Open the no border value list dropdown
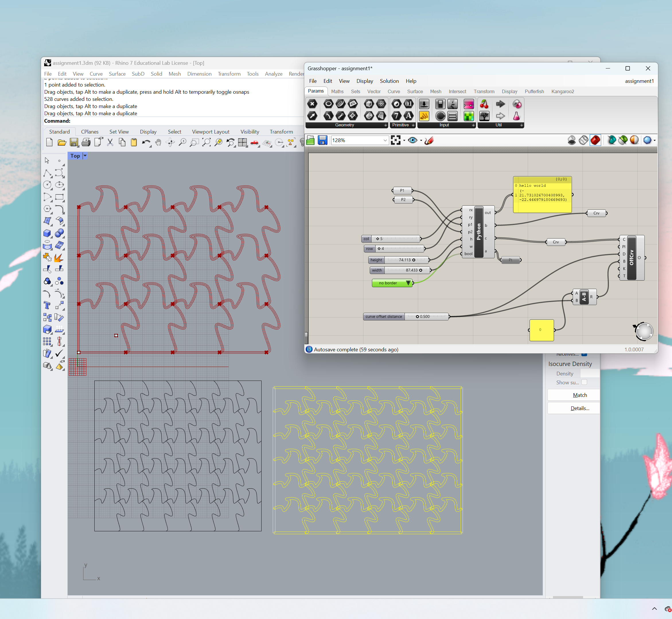Image resolution: width=672 pixels, height=619 pixels. (408, 283)
